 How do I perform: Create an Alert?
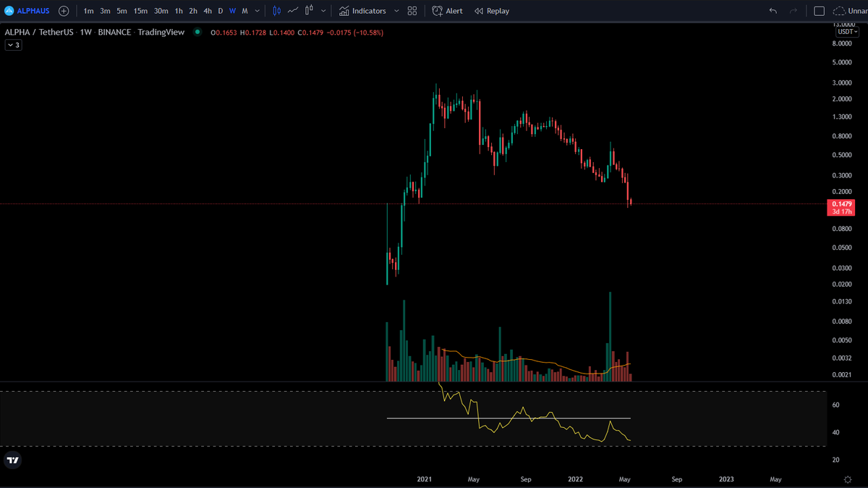pos(448,11)
